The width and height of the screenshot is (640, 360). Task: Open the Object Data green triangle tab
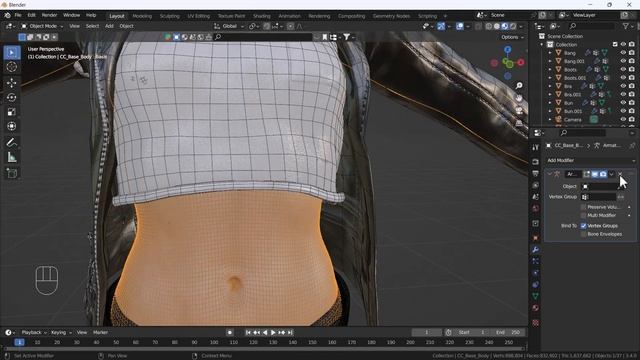[x=535, y=296]
